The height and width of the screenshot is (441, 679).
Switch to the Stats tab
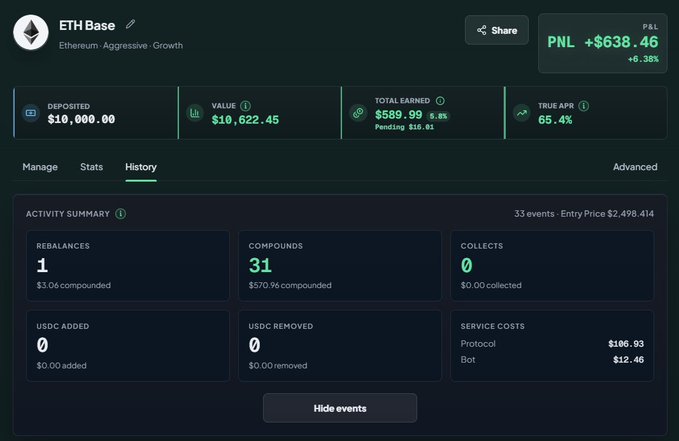pyautogui.click(x=91, y=167)
